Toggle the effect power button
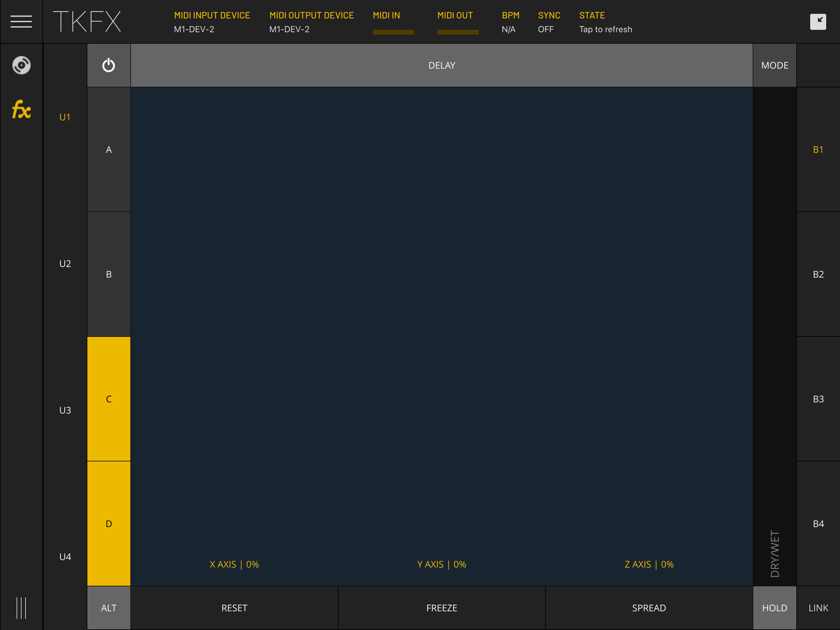This screenshot has height=630, width=840. click(109, 65)
